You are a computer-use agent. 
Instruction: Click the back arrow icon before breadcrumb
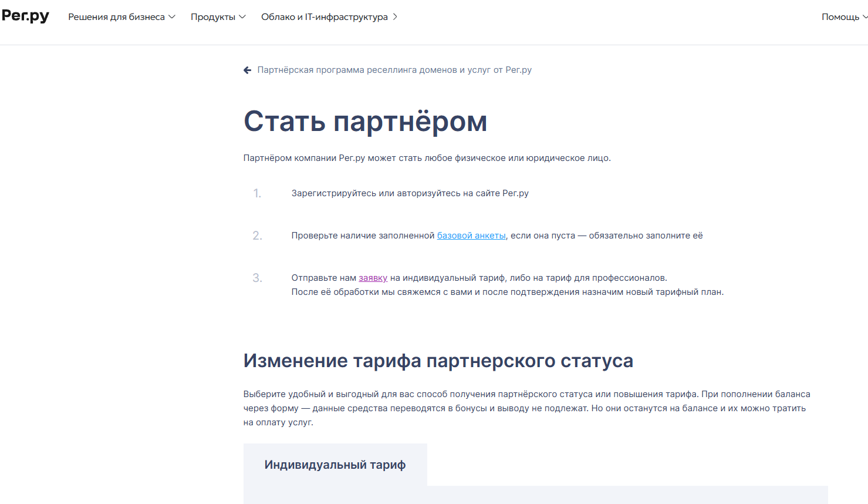point(247,70)
